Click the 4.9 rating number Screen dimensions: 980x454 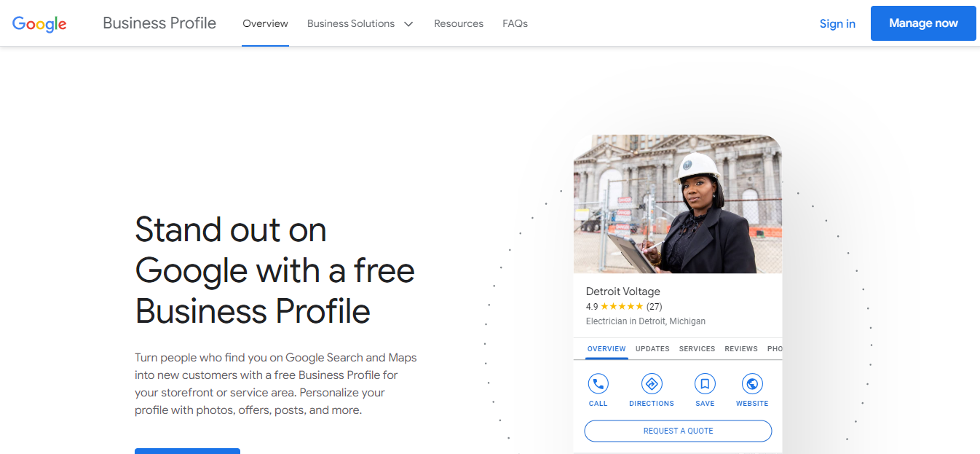(x=592, y=307)
